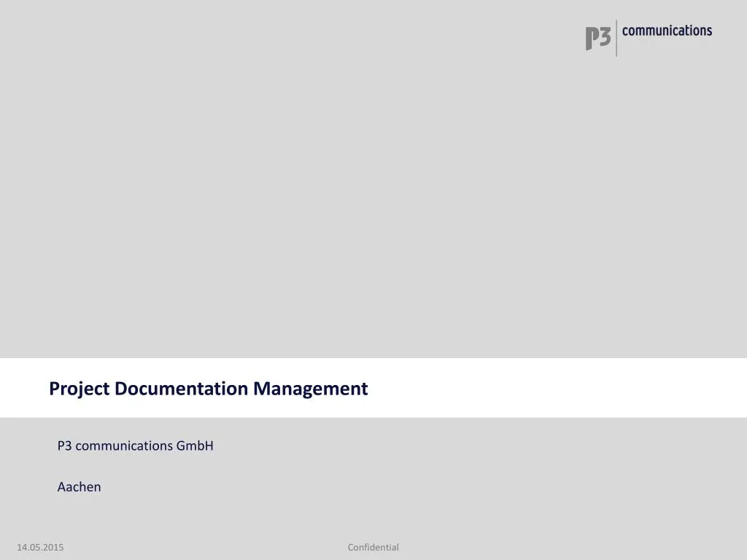
Task: Click left of the title text in the banner
Action: (26, 389)
